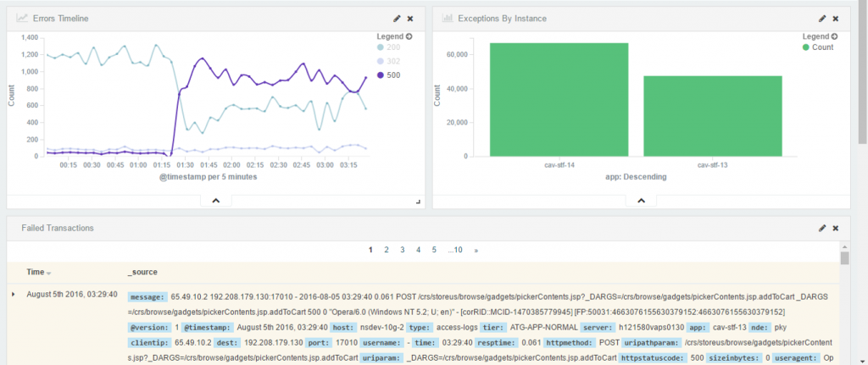The image size is (868, 365).
Task: Jump to page ...10 of results
Action: pyautogui.click(x=455, y=250)
